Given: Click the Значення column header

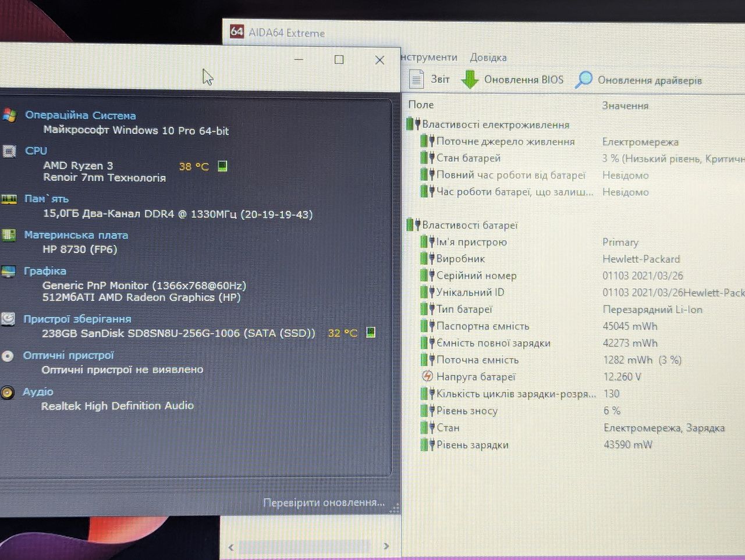Looking at the screenshot, I should [x=625, y=106].
